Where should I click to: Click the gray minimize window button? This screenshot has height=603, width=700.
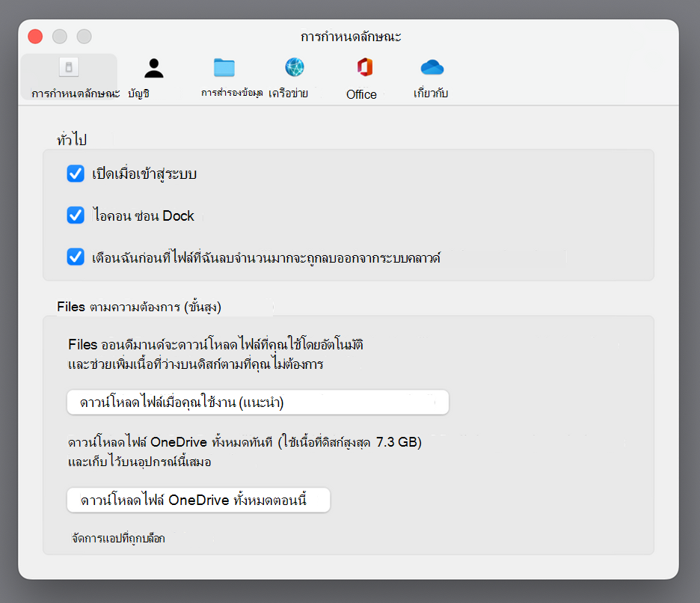coord(59,36)
